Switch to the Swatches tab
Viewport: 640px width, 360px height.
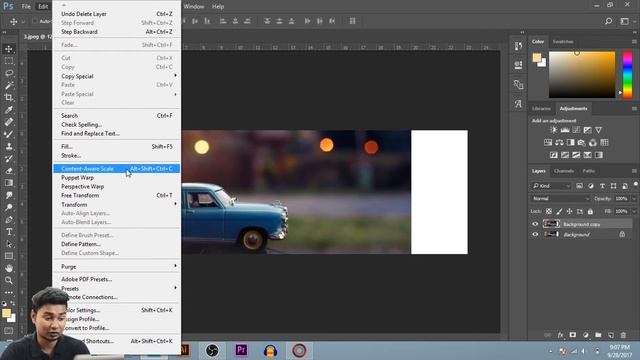(x=563, y=42)
